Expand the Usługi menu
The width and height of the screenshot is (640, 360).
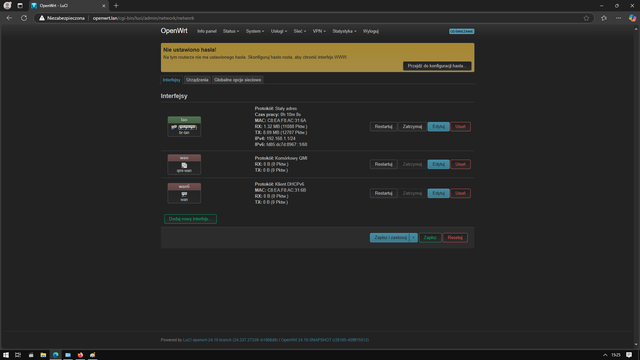tap(279, 31)
